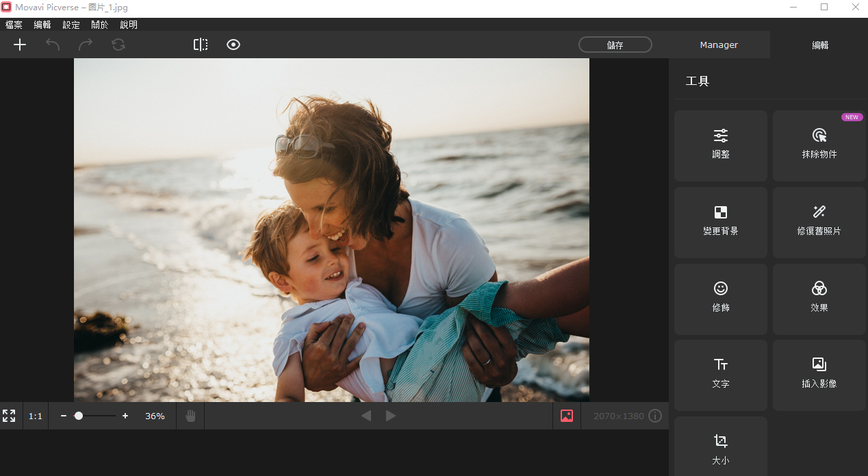
Task: Open the 調整 adjustment tool
Action: [x=720, y=145]
